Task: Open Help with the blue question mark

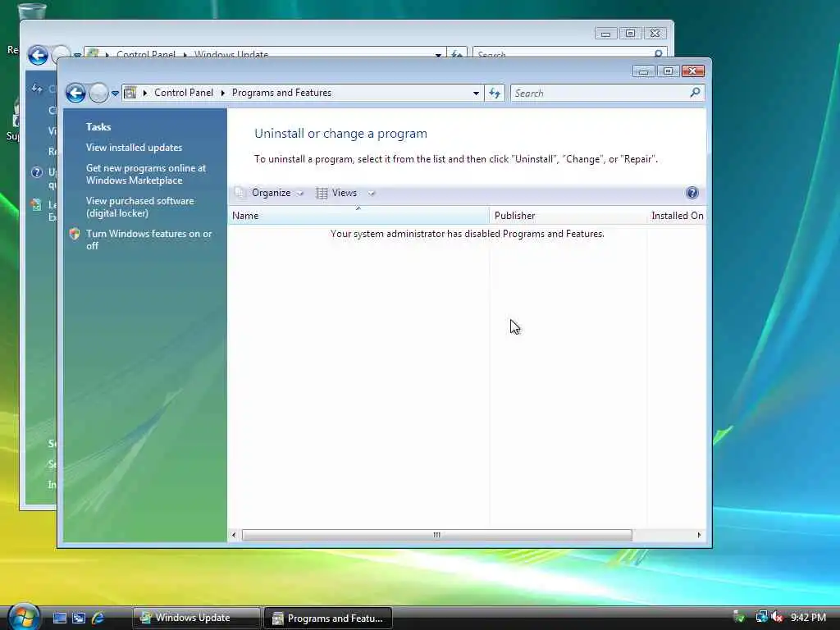Action: 692,193
